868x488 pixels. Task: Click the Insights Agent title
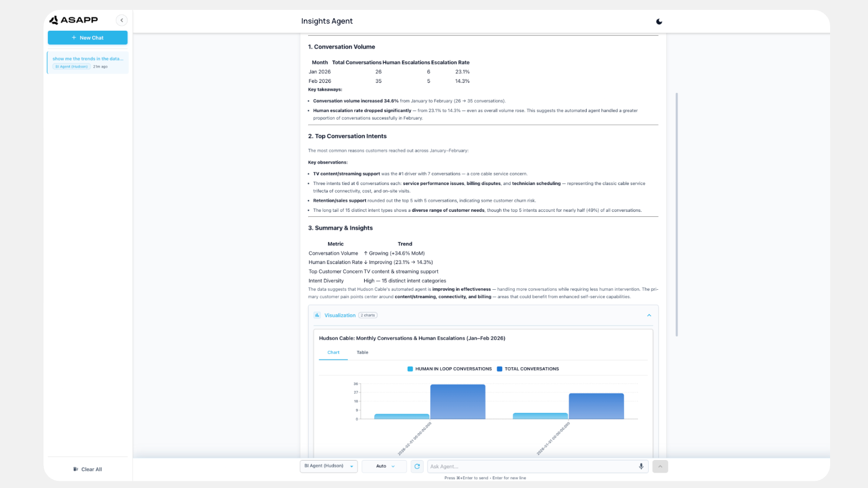point(327,21)
